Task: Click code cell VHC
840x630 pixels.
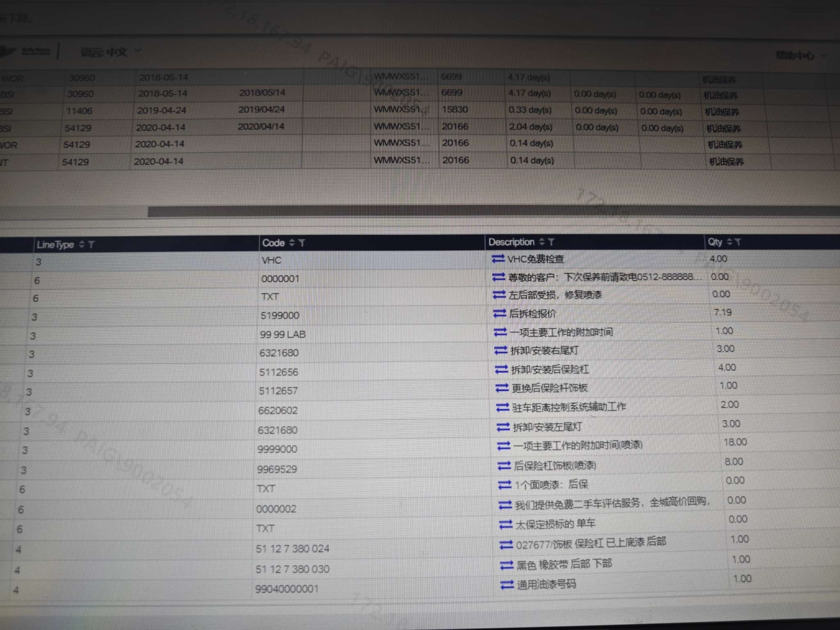Action: point(272,261)
